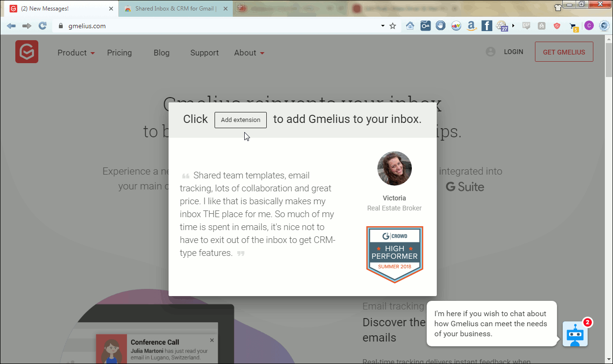
Task: Click the browser forward arrow
Action: [x=27, y=26]
